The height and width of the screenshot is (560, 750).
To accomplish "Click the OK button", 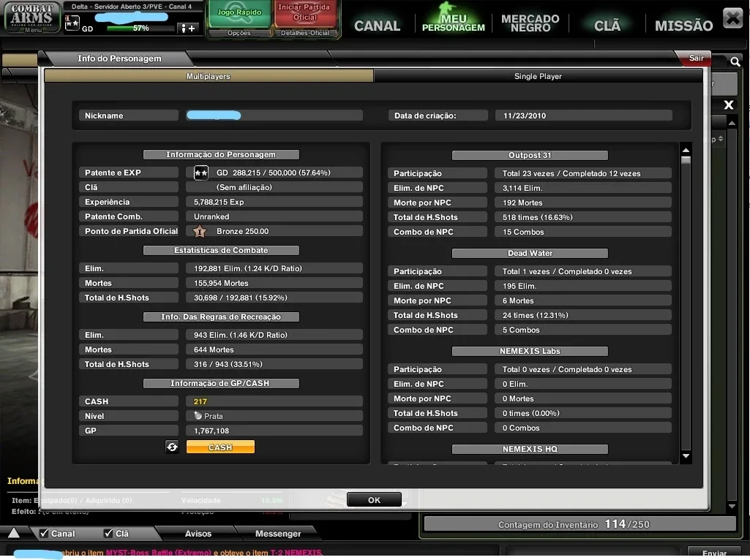I will tap(374, 500).
